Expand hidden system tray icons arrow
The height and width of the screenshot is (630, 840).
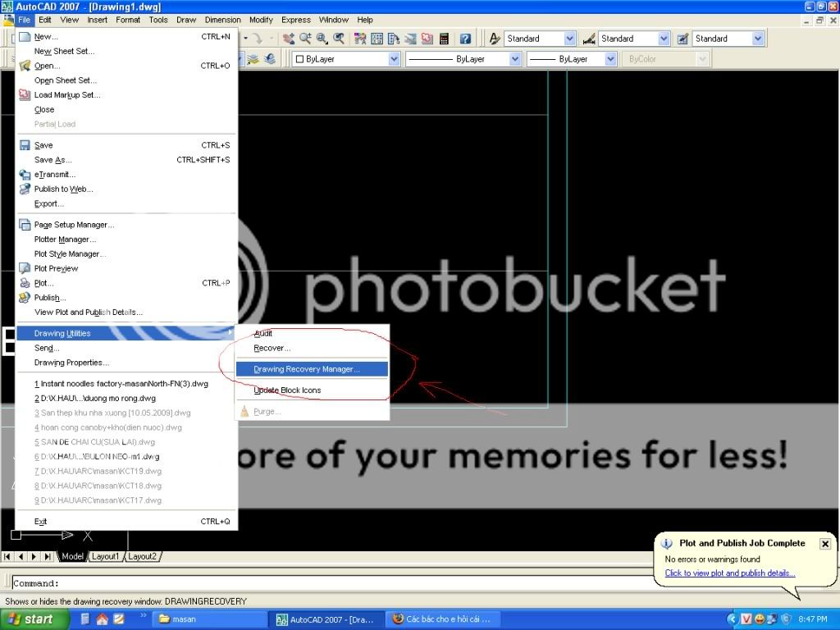732,619
